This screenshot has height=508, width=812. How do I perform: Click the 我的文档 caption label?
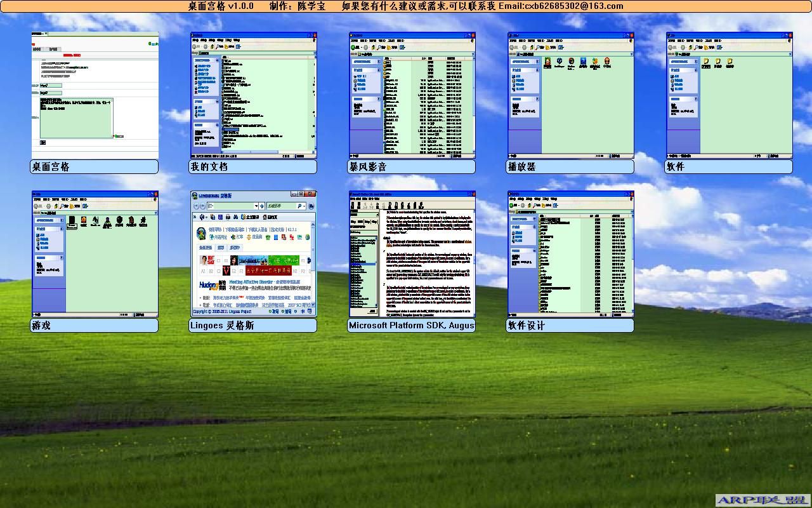(x=253, y=166)
